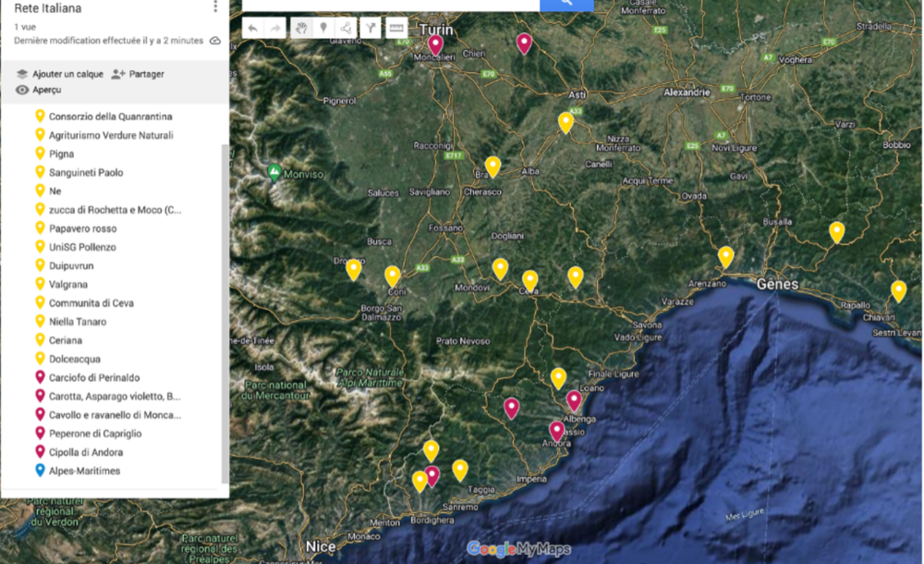Viewport: 924px width, 564px height.
Task: Click the yellow marker above Taggia
Action: [x=460, y=471]
